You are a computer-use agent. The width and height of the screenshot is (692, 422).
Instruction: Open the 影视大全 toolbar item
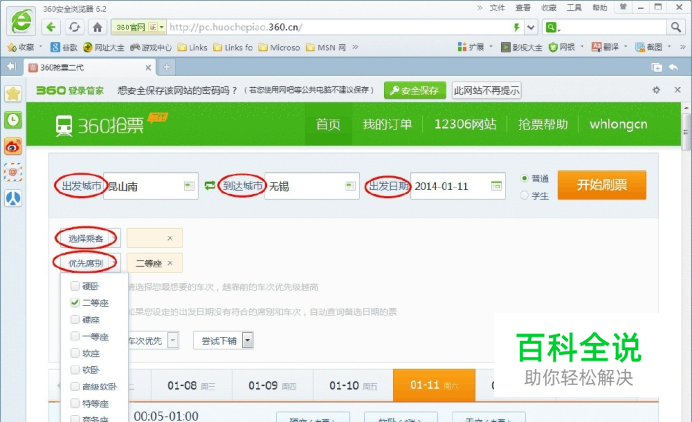pyautogui.click(x=522, y=47)
